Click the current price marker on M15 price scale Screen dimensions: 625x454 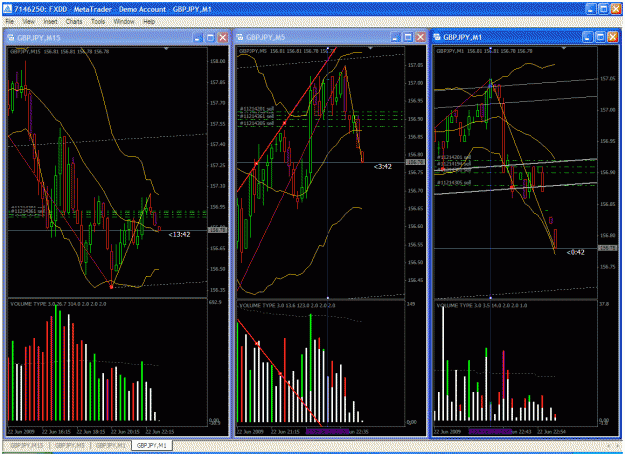click(x=218, y=230)
